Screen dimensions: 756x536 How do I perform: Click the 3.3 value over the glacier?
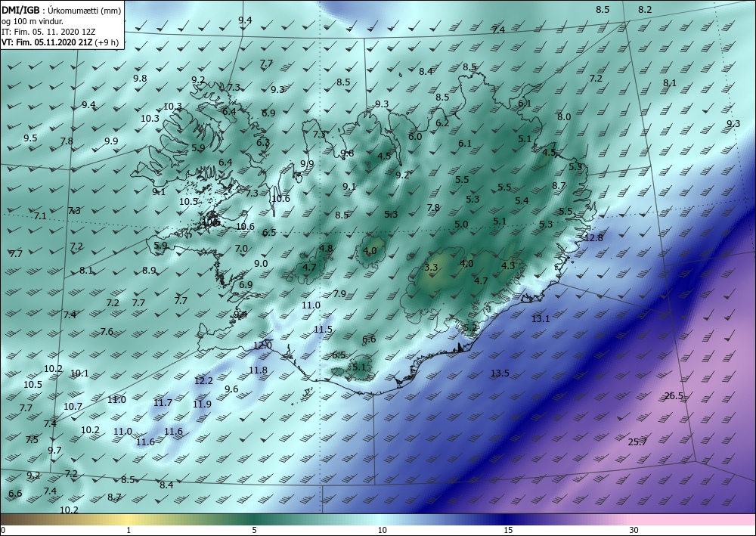(x=431, y=267)
